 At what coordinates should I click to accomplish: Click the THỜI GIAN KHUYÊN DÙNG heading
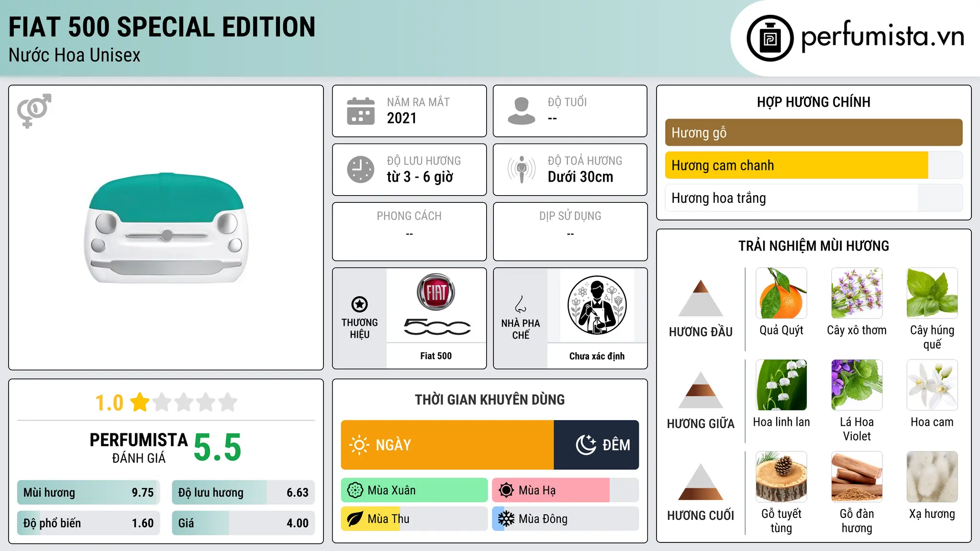click(x=490, y=400)
